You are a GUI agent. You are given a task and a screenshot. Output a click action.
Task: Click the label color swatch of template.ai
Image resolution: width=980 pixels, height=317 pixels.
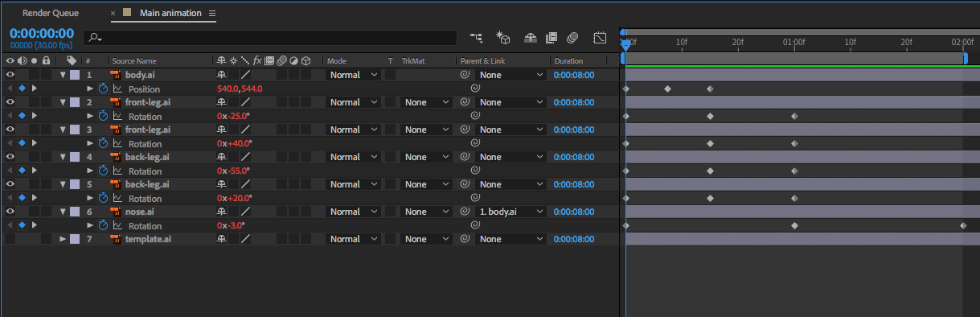coord(75,239)
